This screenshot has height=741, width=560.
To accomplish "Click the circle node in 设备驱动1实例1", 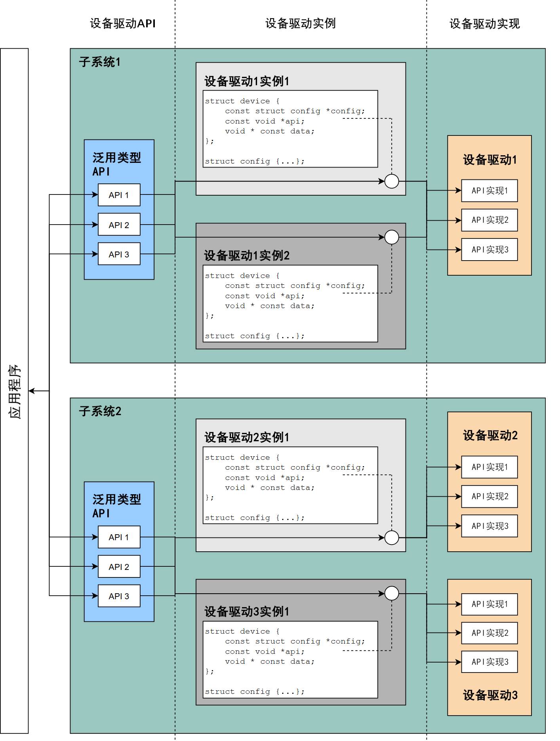I will (x=391, y=181).
